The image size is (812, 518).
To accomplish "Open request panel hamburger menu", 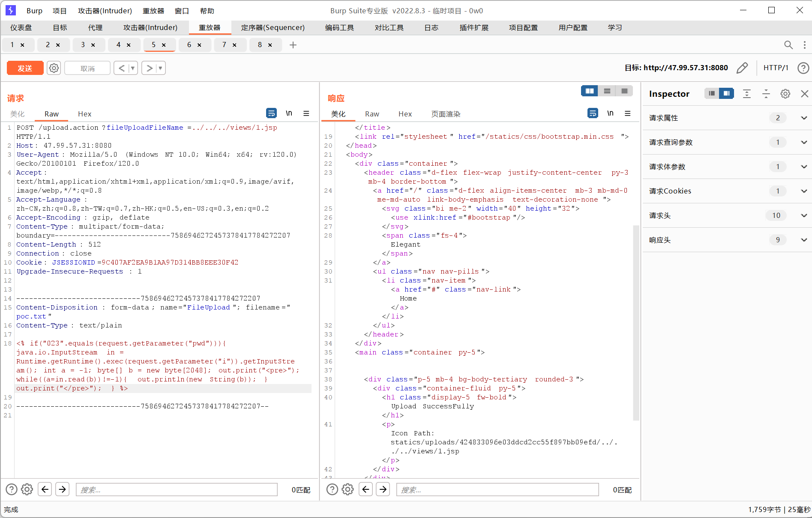I will click(x=306, y=113).
